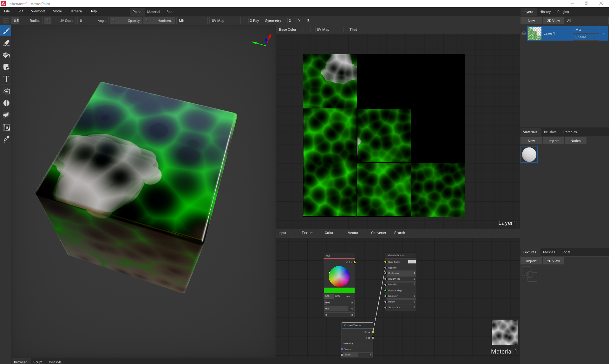Click the Radius input field

27,21
